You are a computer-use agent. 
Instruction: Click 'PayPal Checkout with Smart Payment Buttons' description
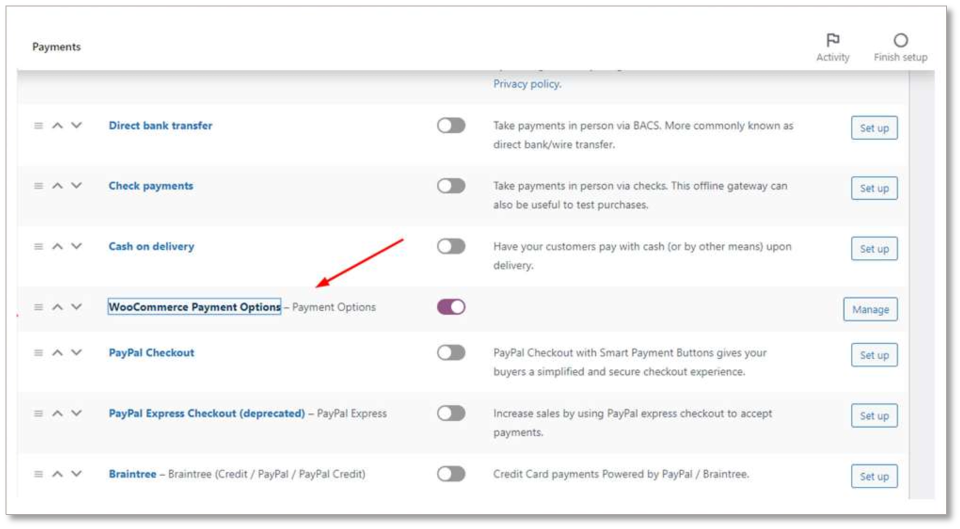[x=630, y=362]
